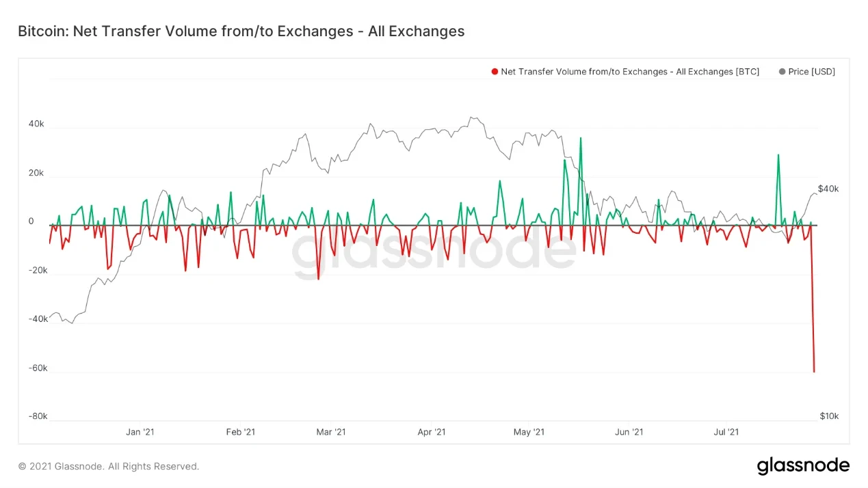This screenshot has height=488, width=868.
Task: Click the red Net Transfer Volume legend dot
Action: click(495, 72)
